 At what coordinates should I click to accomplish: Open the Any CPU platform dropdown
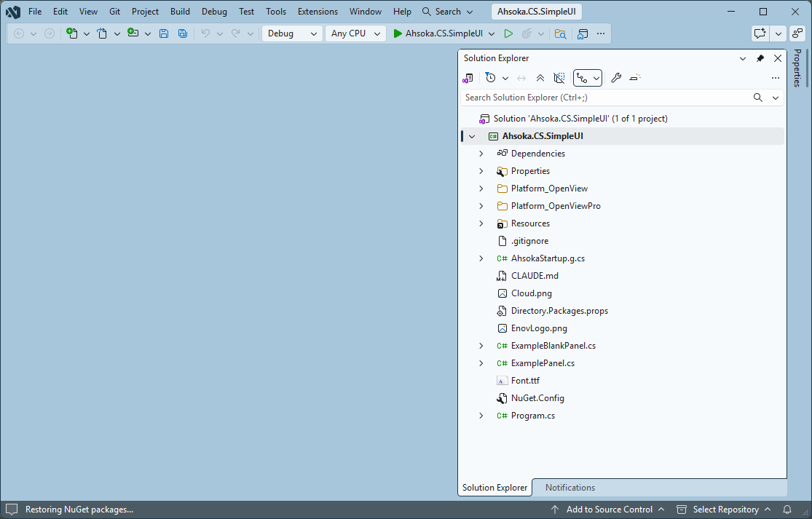point(356,33)
